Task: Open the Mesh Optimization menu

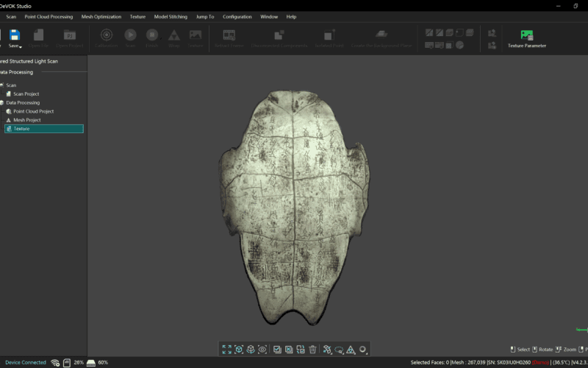Action: 101,16
